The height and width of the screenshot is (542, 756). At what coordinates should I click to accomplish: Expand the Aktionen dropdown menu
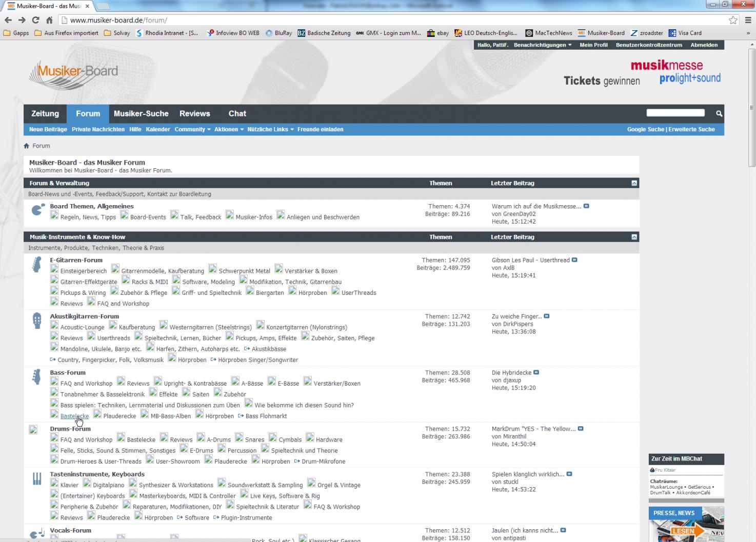click(229, 129)
